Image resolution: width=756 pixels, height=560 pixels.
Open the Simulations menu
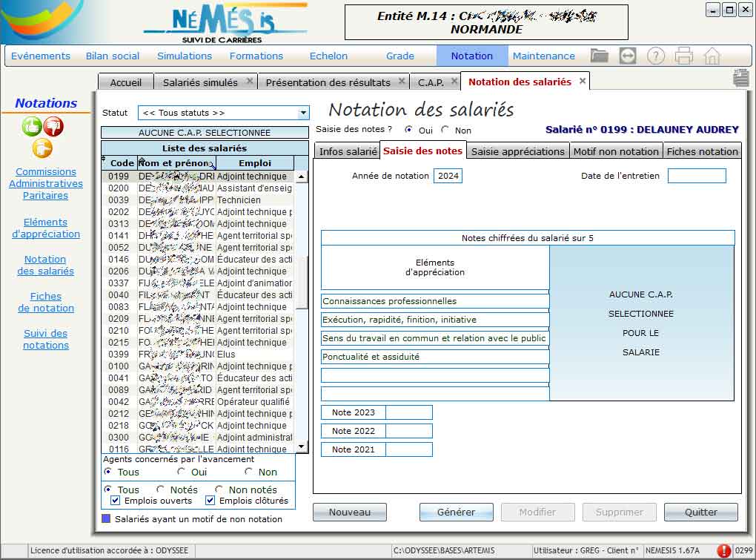pos(185,56)
